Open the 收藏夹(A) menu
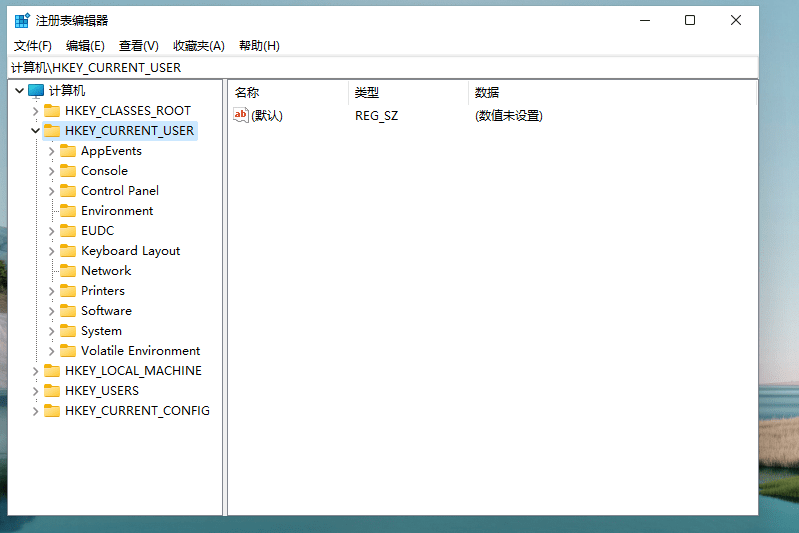Screen dimensions: 799x533 point(199,46)
